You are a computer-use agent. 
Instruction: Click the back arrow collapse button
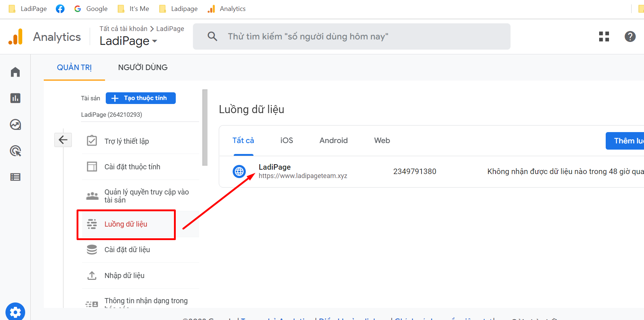pyautogui.click(x=63, y=140)
